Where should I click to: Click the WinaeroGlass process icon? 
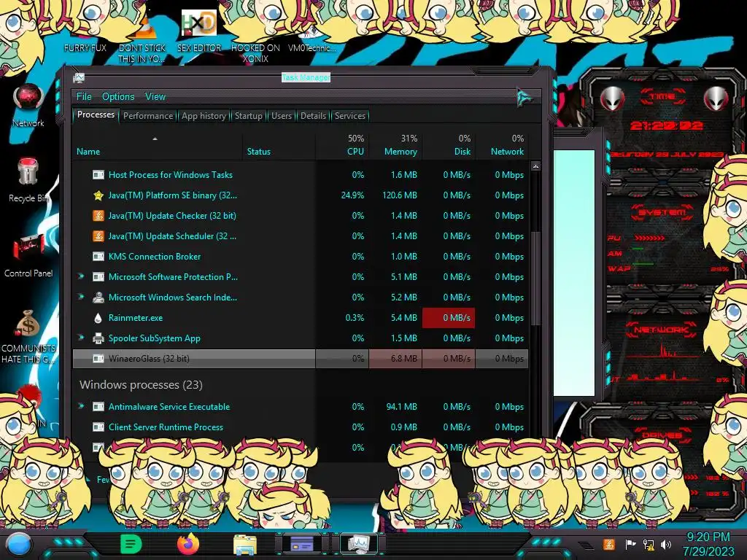[x=98, y=359]
